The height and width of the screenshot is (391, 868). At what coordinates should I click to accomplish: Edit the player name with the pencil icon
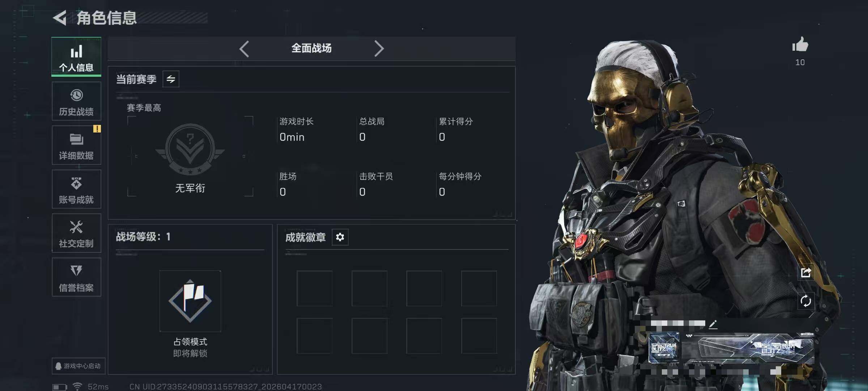coord(713,324)
